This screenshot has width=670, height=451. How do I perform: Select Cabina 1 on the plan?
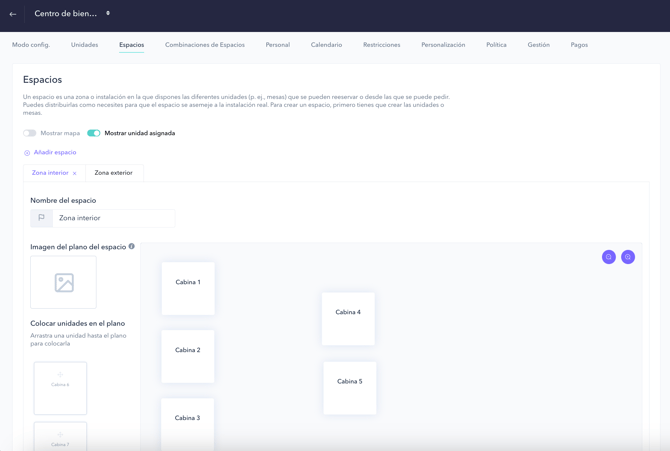coord(188,289)
